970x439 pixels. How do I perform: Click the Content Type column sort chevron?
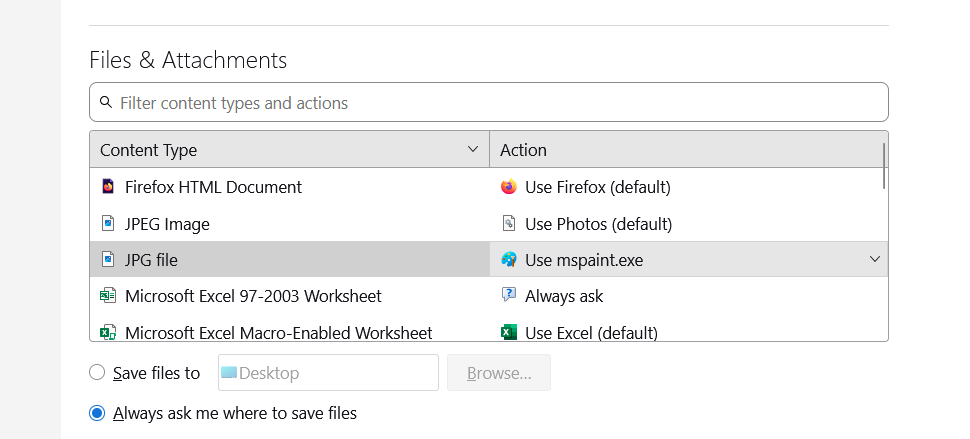pos(473,150)
